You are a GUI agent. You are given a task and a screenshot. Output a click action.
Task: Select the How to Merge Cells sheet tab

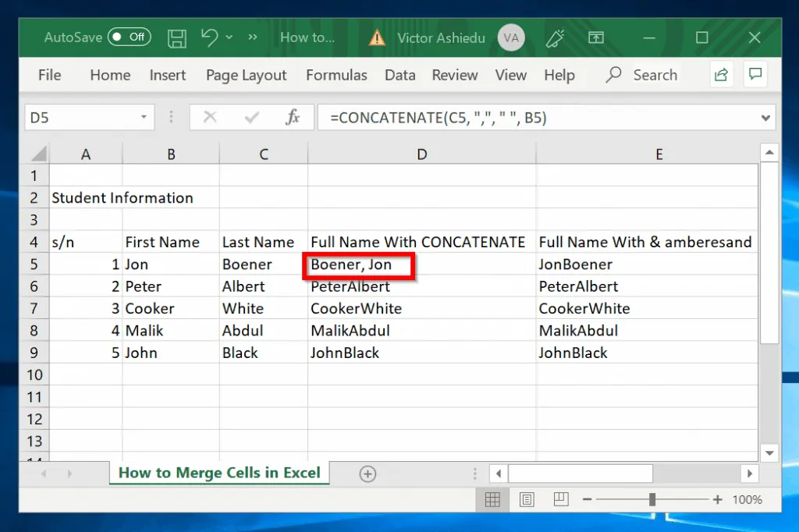tap(219, 473)
